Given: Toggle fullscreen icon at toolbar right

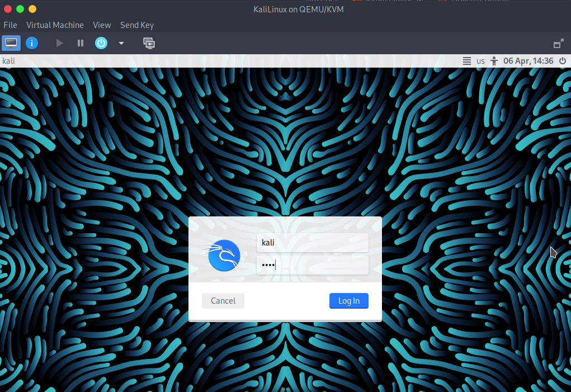Looking at the screenshot, I should [558, 44].
